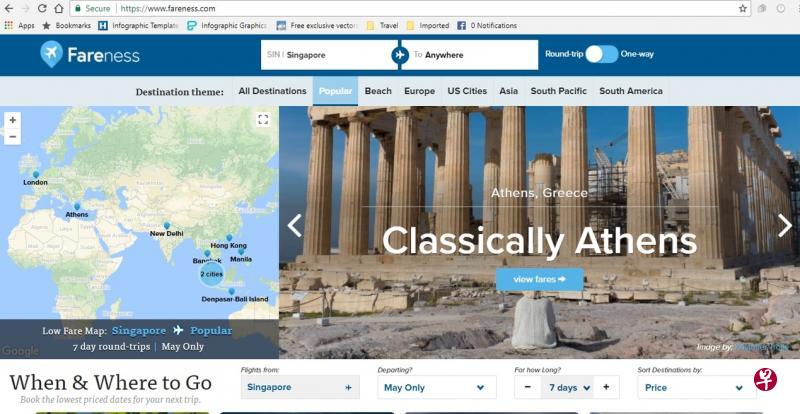Expand the map to fullscreen
The image size is (800, 414).
pyautogui.click(x=263, y=119)
